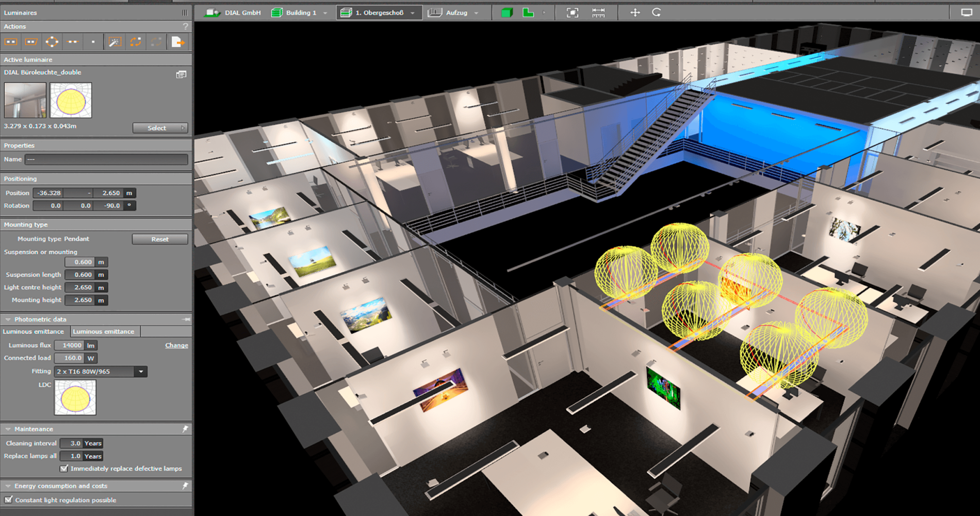The height and width of the screenshot is (516, 980).
Task: Toggle Immediately replace defective lamps checkbox
Action: [64, 469]
